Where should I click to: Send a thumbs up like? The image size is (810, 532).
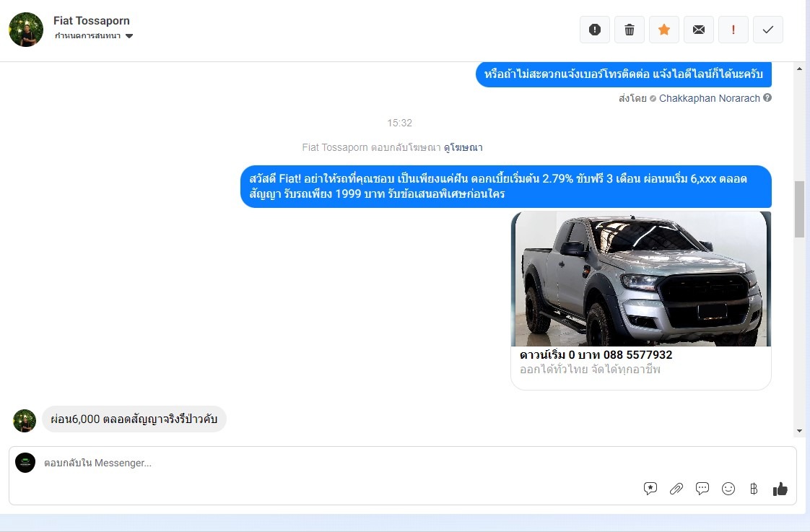click(x=780, y=489)
